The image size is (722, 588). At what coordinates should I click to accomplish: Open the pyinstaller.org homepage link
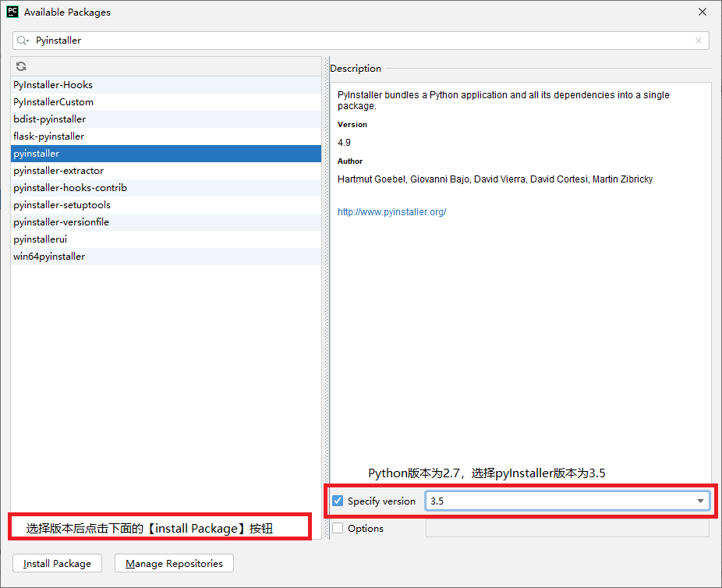pos(392,212)
